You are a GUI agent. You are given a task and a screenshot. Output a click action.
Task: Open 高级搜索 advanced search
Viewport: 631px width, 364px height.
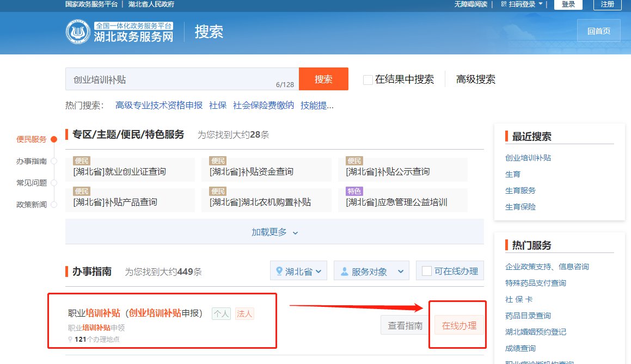[x=475, y=79]
